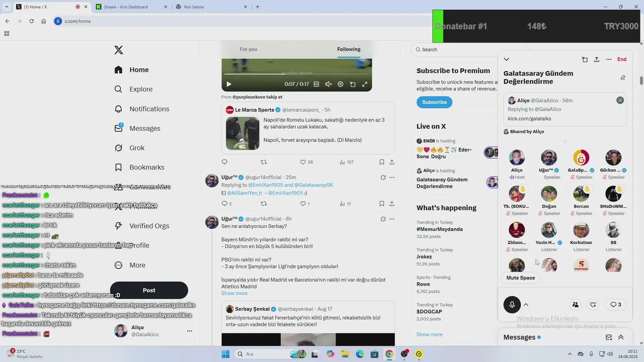
Task: Select the Following timeline tab
Action: tap(349, 49)
